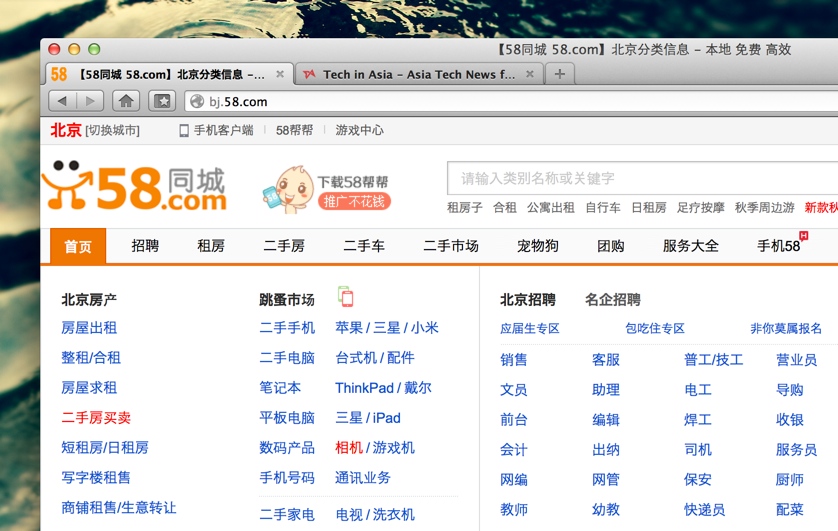Open the 二手车 navigation item

[x=364, y=246]
